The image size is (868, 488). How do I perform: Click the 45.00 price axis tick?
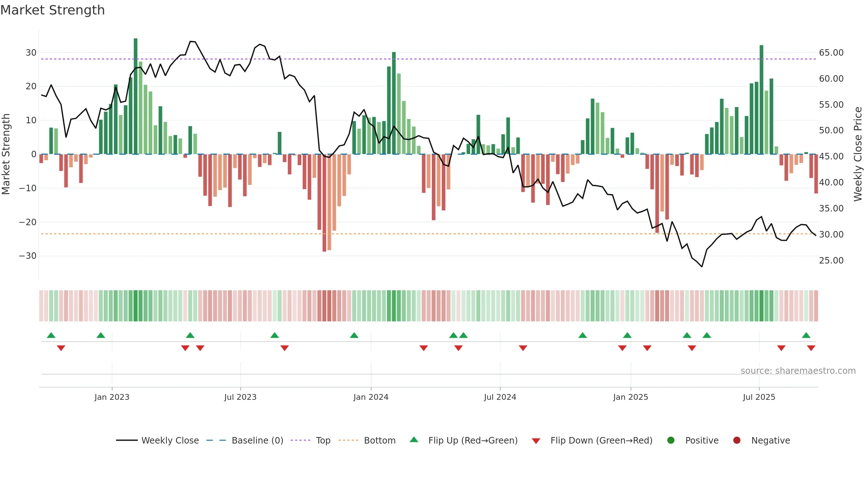tap(831, 157)
